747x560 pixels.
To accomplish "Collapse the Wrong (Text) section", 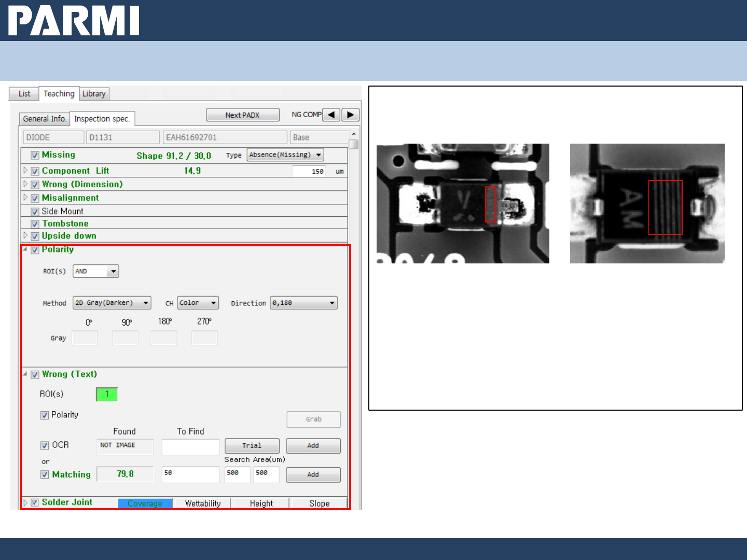I will pos(25,374).
